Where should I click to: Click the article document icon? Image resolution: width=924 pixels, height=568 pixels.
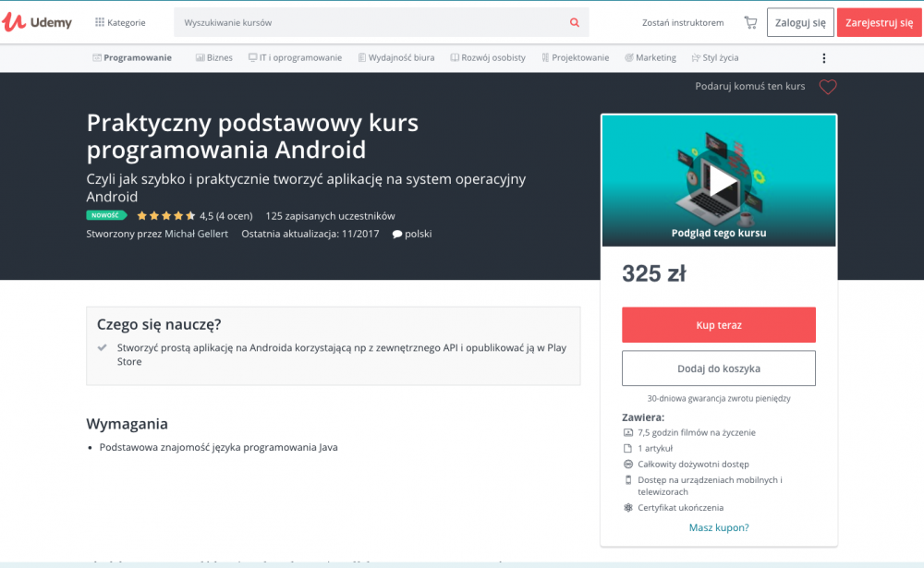coord(628,448)
